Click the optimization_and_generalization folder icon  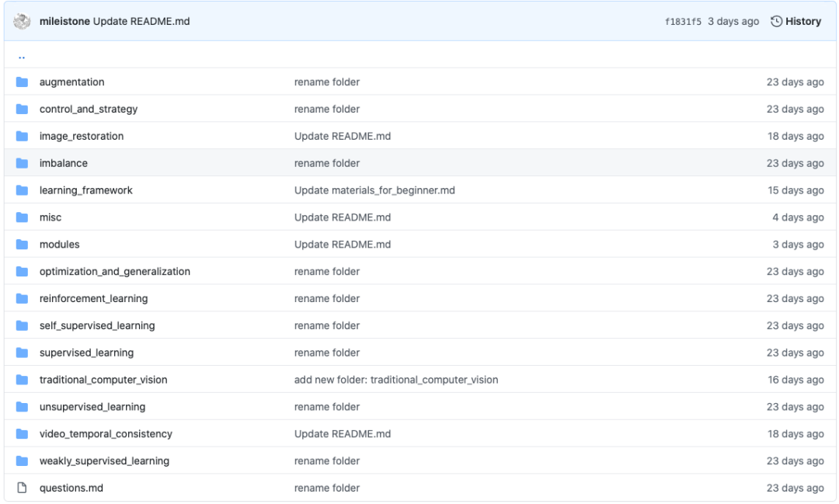[x=22, y=271]
